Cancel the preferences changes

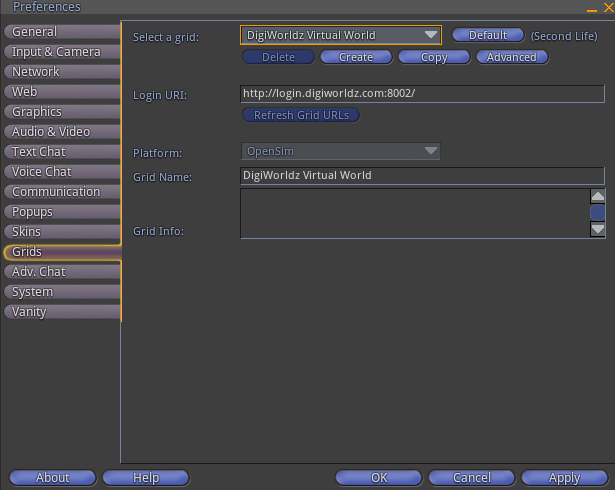tap(472, 478)
